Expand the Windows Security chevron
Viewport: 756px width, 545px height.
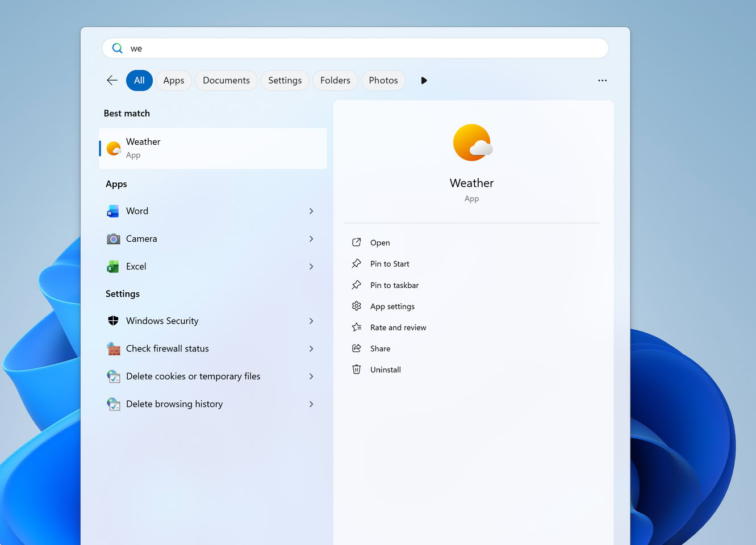tap(311, 321)
